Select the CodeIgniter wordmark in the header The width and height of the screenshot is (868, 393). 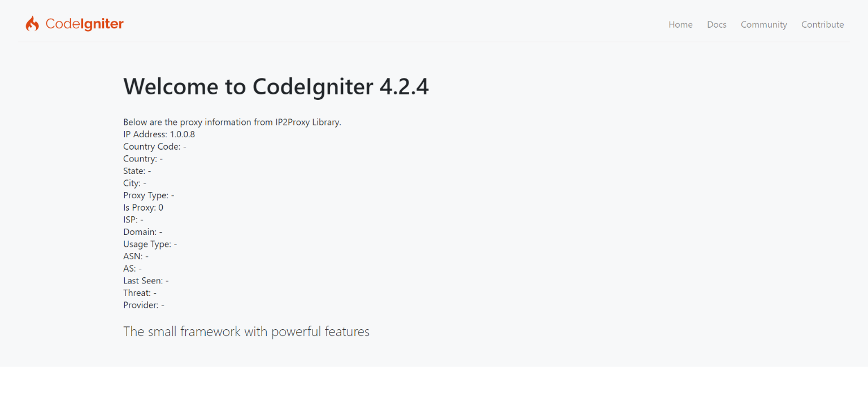[84, 24]
